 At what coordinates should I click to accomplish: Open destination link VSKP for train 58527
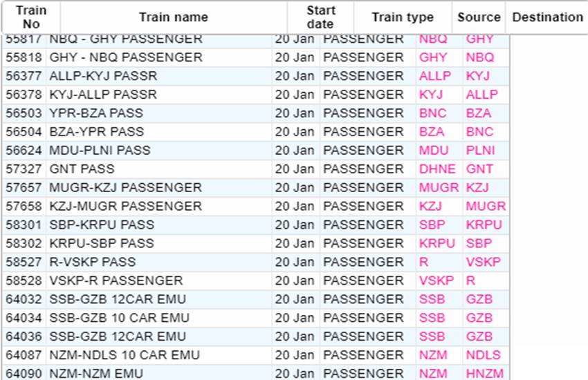[483, 263]
